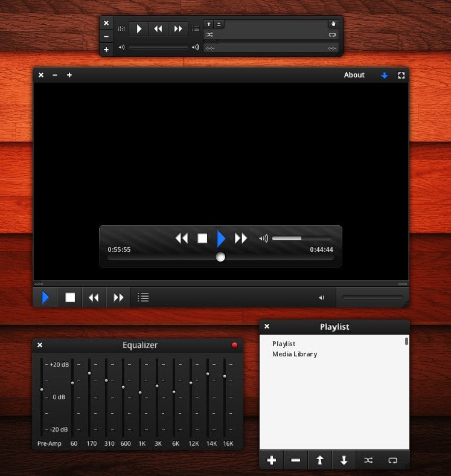Adjust the 12K equalizer band
The width and height of the screenshot is (451, 476).
pyautogui.click(x=191, y=383)
